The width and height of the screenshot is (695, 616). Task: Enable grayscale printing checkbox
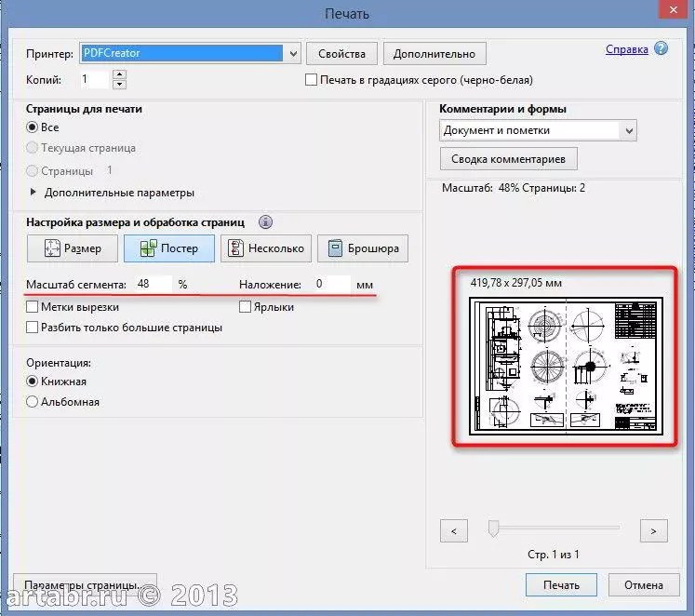tap(312, 80)
